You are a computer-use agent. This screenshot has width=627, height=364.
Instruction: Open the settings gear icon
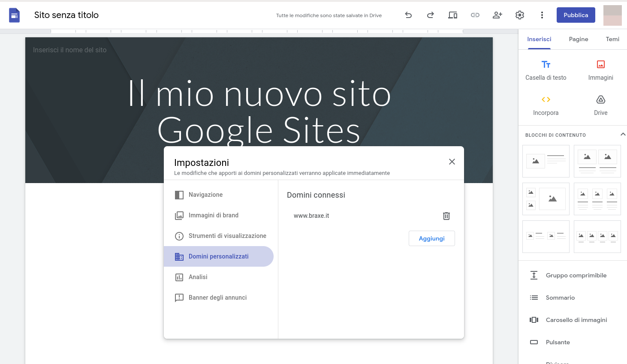click(520, 15)
